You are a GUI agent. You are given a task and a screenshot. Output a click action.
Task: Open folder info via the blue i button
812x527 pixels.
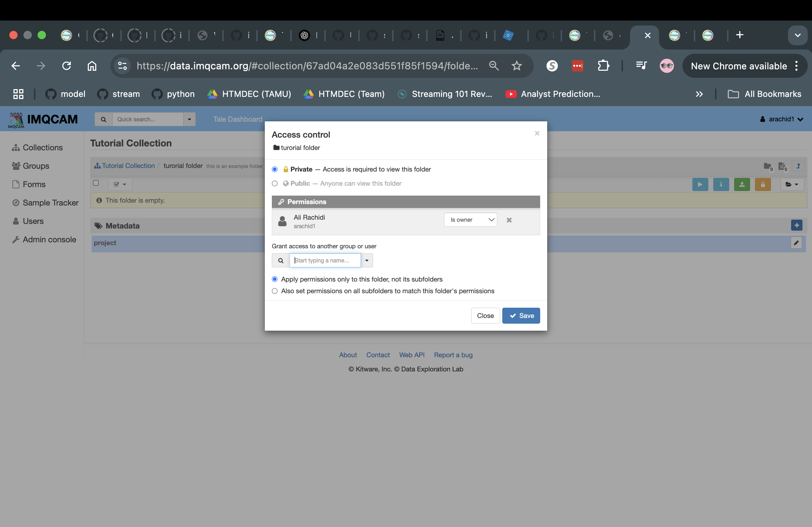721,184
